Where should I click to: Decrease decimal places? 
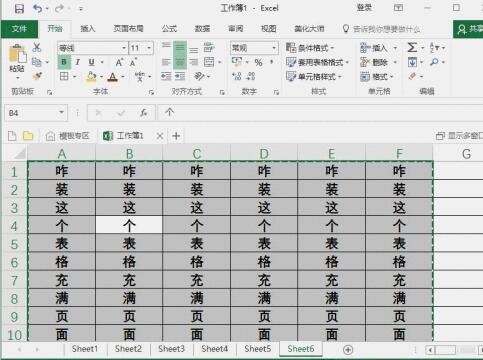[x=251, y=76]
